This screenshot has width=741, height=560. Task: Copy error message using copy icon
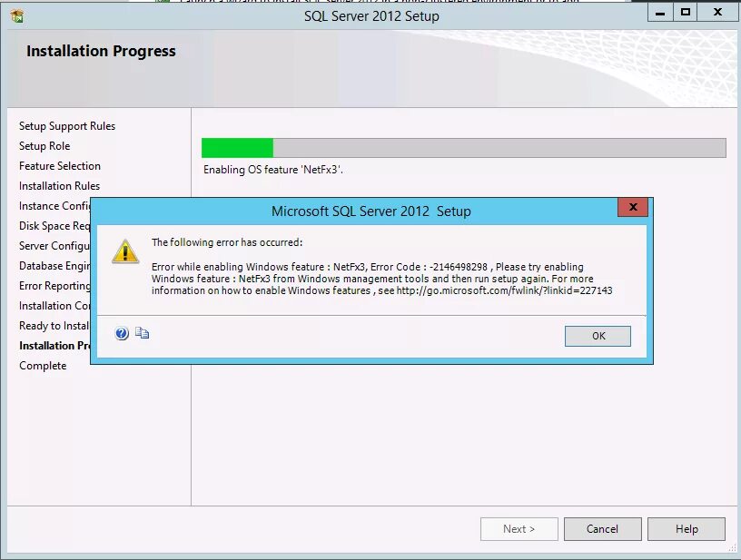(x=142, y=333)
